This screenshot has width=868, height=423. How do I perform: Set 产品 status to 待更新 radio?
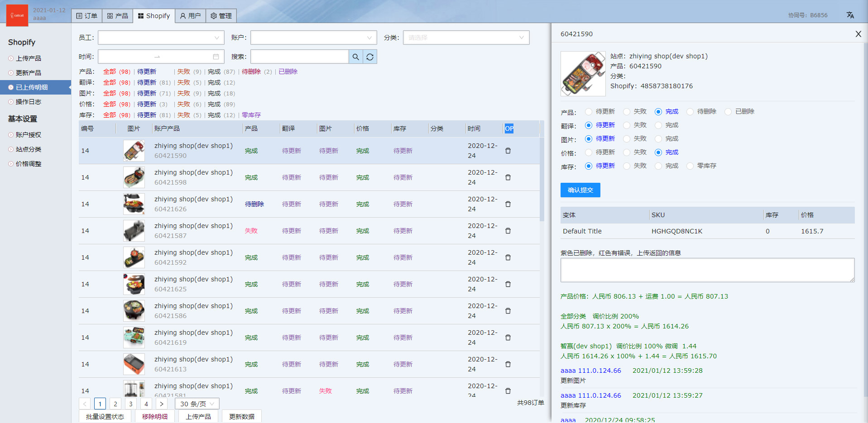(x=589, y=112)
